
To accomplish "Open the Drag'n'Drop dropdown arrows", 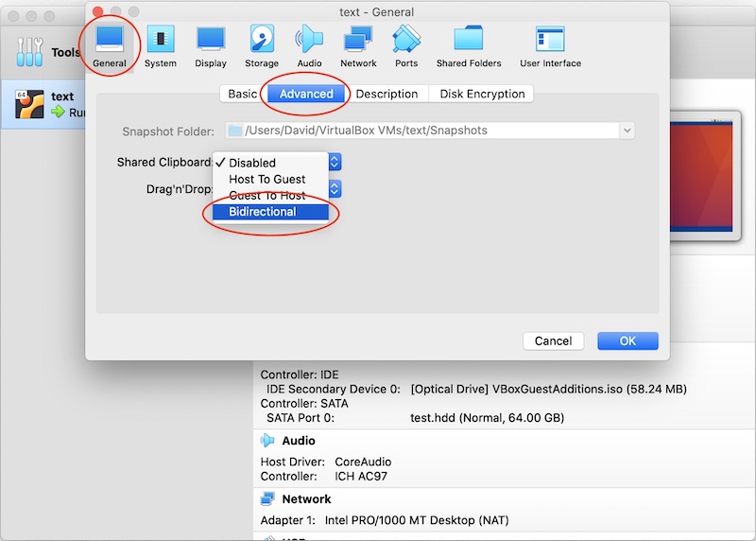I will point(335,189).
